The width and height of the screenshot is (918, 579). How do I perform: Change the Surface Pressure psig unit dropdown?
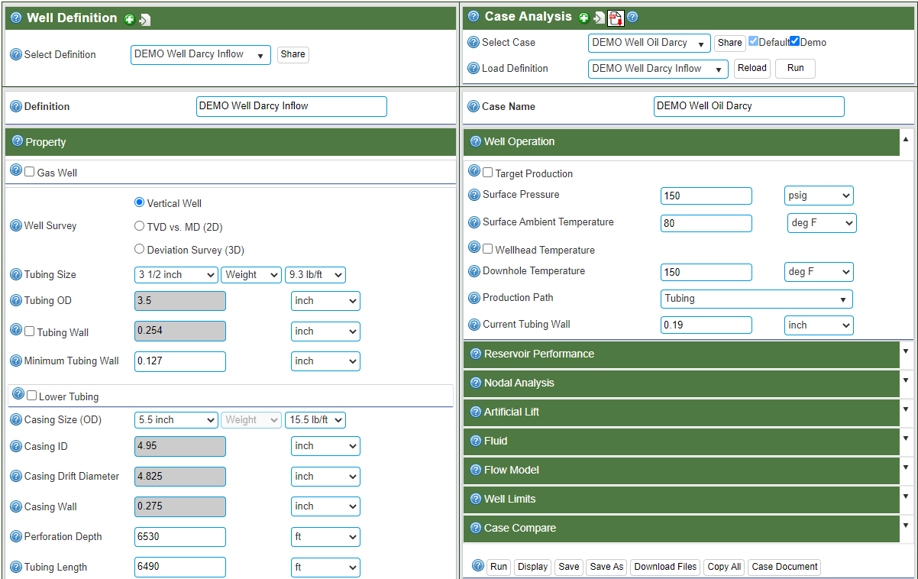[818, 196]
